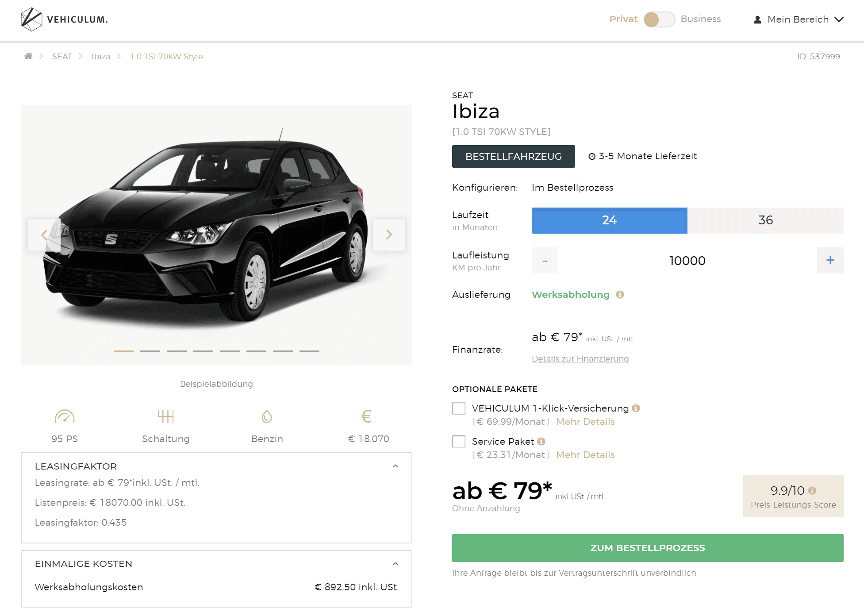864x616 pixels.
Task: Click info icon beside Service Paket
Action: [541, 442]
